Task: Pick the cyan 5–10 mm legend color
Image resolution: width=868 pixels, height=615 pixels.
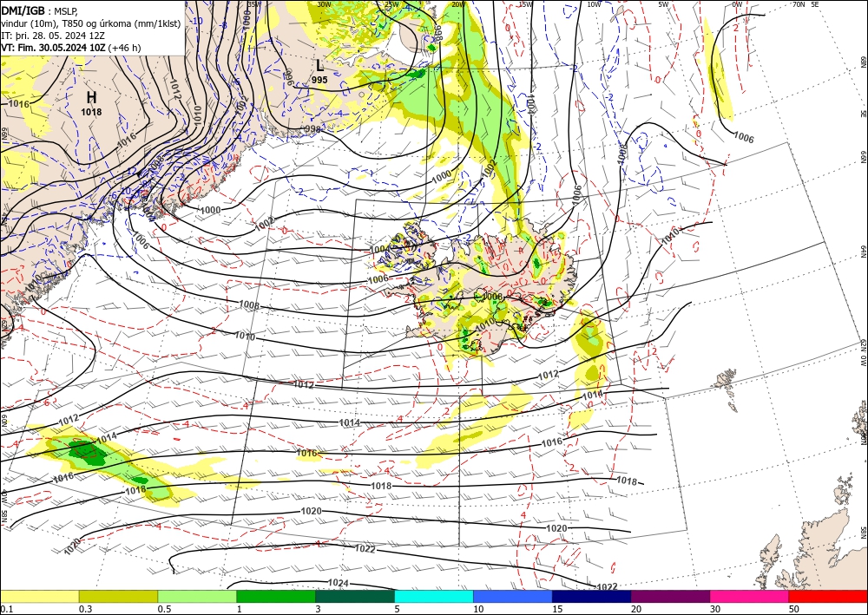Action: [x=434, y=596]
